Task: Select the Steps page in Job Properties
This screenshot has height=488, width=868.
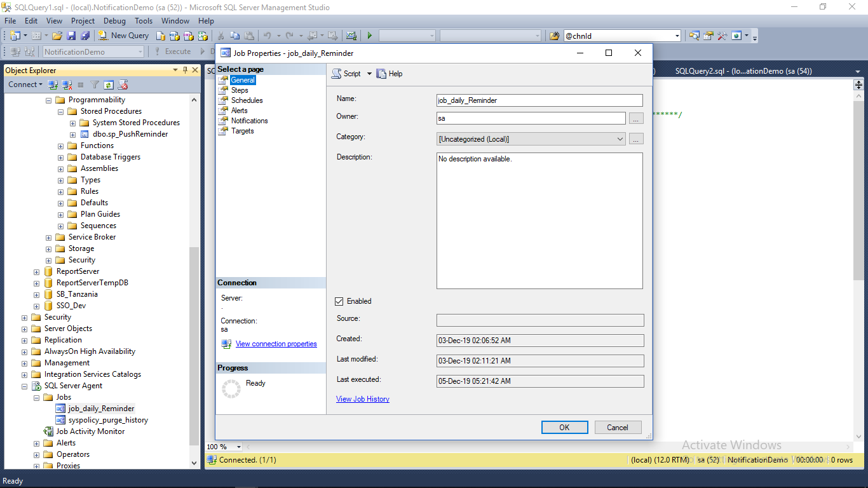Action: point(240,90)
